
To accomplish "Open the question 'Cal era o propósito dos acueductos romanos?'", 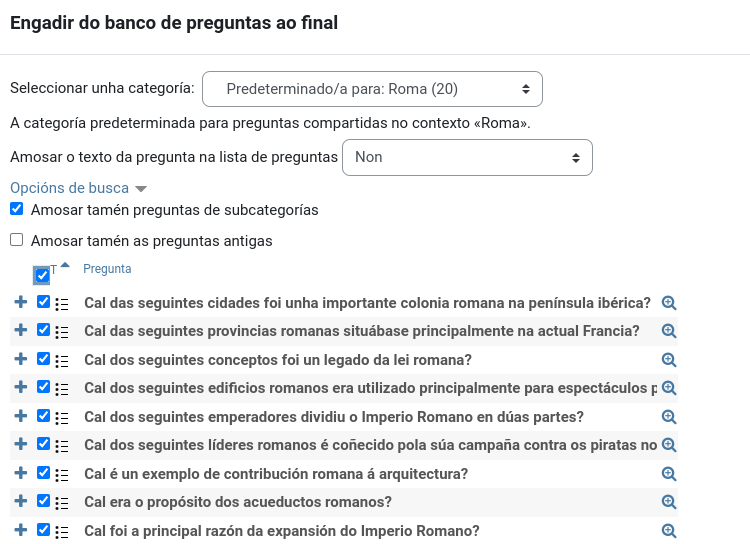I will click(238, 502).
